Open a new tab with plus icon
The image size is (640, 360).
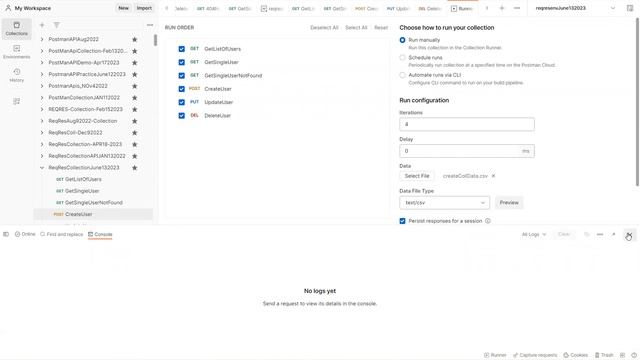tap(502, 8)
